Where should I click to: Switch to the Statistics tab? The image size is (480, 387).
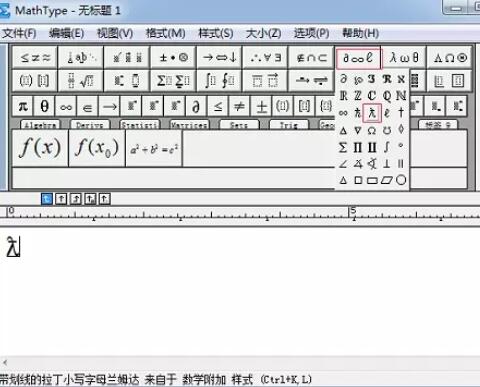coord(140,125)
